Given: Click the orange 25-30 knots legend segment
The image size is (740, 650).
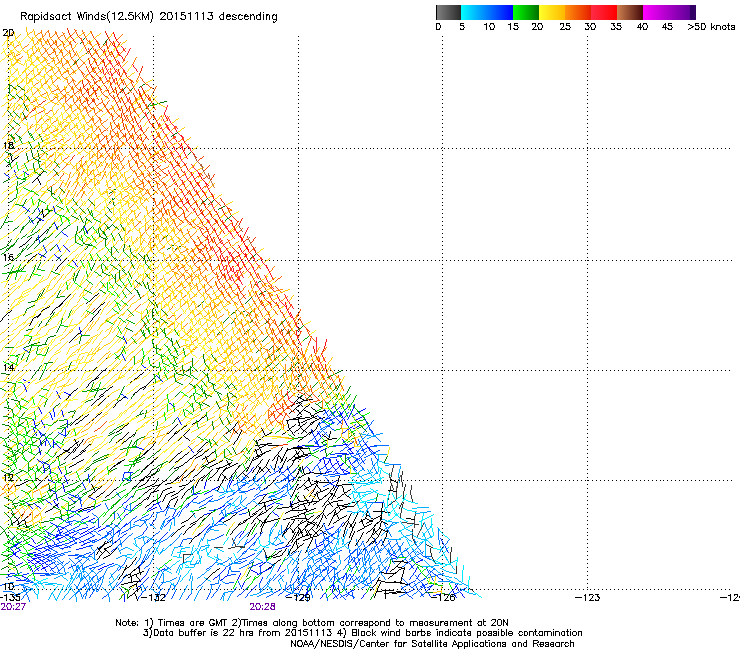Looking at the screenshot, I should click(578, 12).
